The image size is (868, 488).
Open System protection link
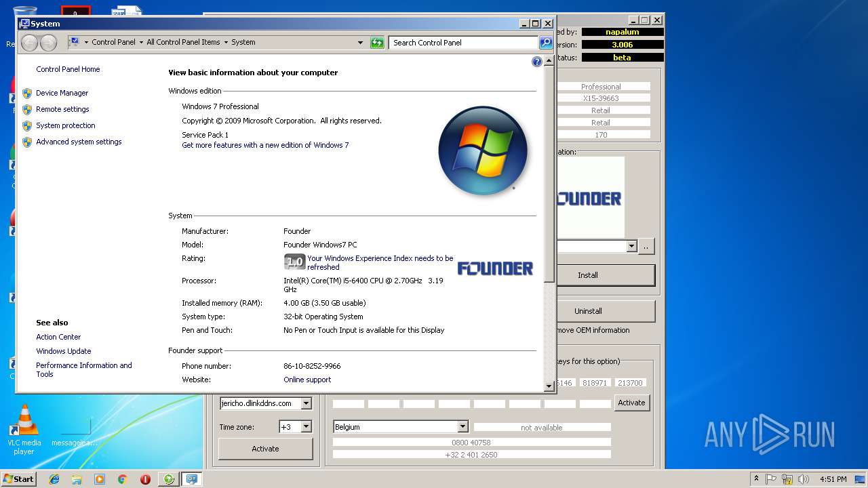pos(66,125)
